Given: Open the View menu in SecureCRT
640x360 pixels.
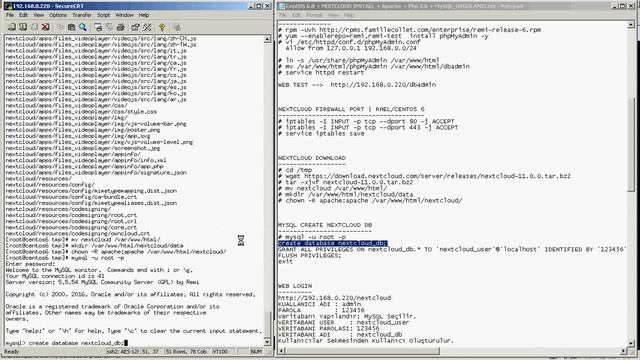Looking at the screenshot, I should [x=38, y=15].
